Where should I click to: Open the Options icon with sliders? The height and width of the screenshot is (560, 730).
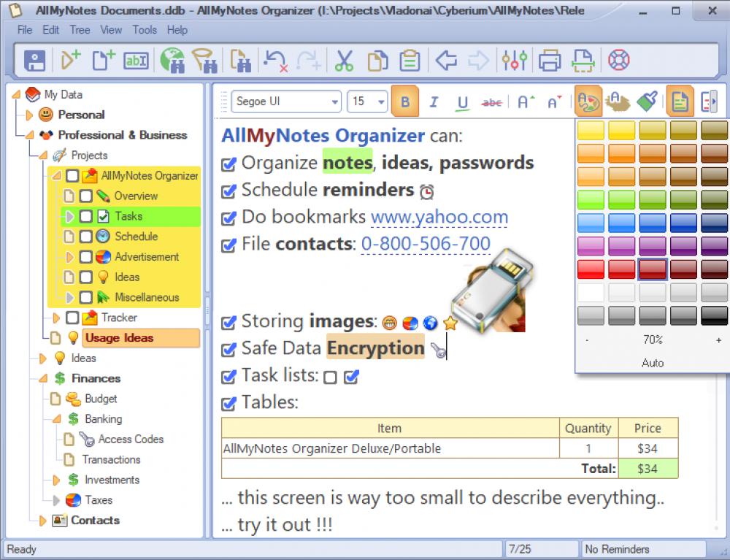tap(515, 61)
